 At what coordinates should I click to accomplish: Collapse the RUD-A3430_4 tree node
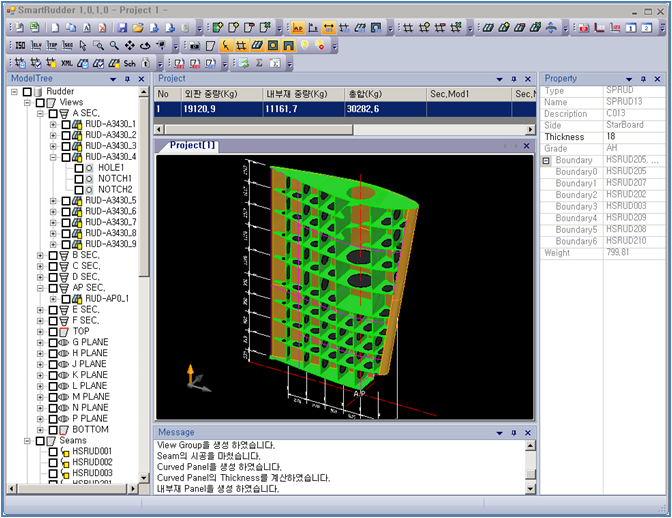(53, 157)
